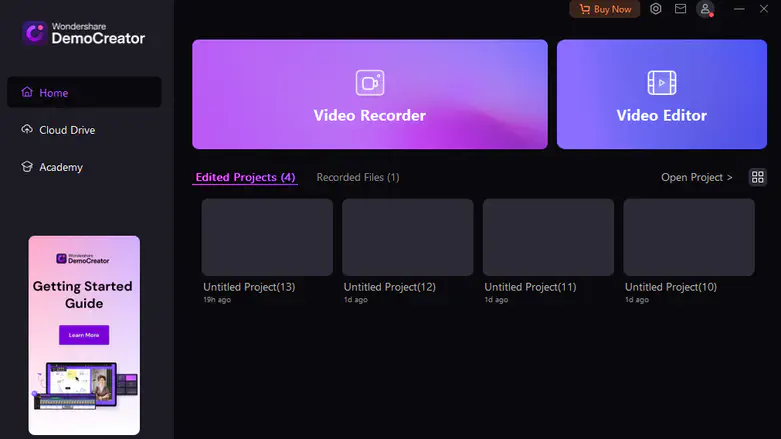Select the Untitled Project(13) name text

(249, 287)
